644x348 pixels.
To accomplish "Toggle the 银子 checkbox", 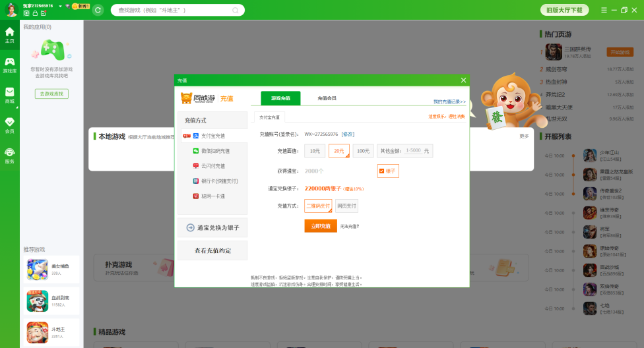I will click(381, 171).
